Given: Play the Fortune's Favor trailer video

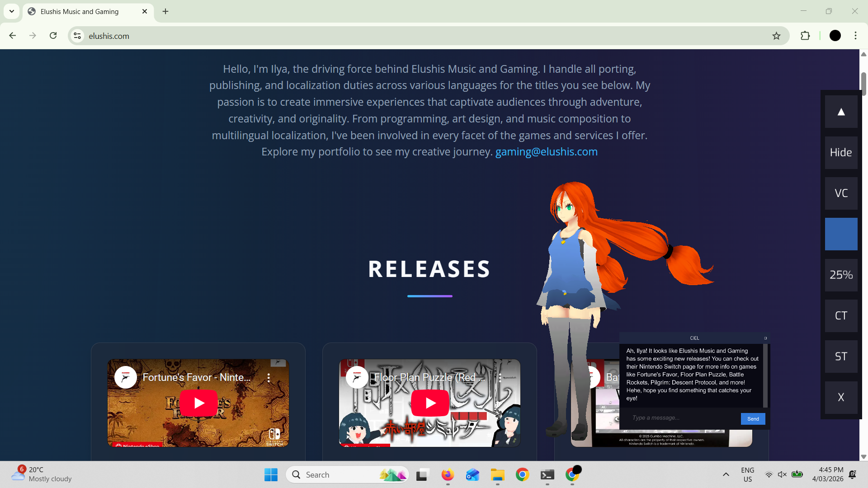Looking at the screenshot, I should pos(198,403).
